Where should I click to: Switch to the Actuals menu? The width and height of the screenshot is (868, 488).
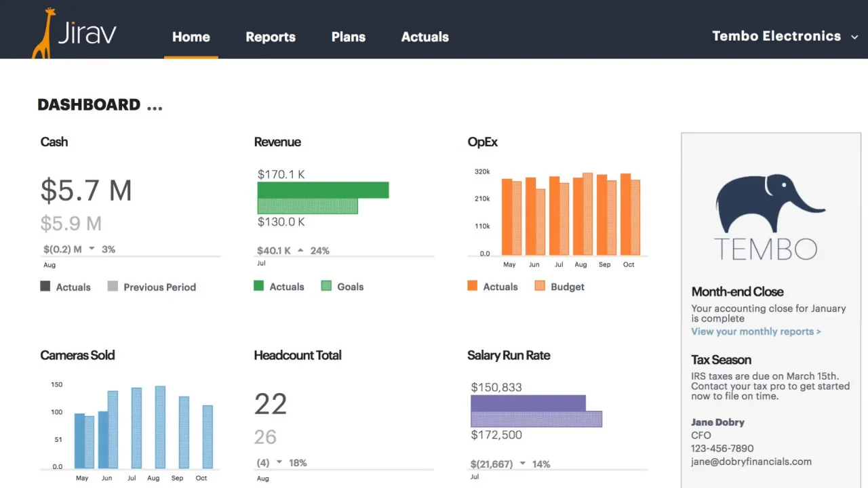425,37
